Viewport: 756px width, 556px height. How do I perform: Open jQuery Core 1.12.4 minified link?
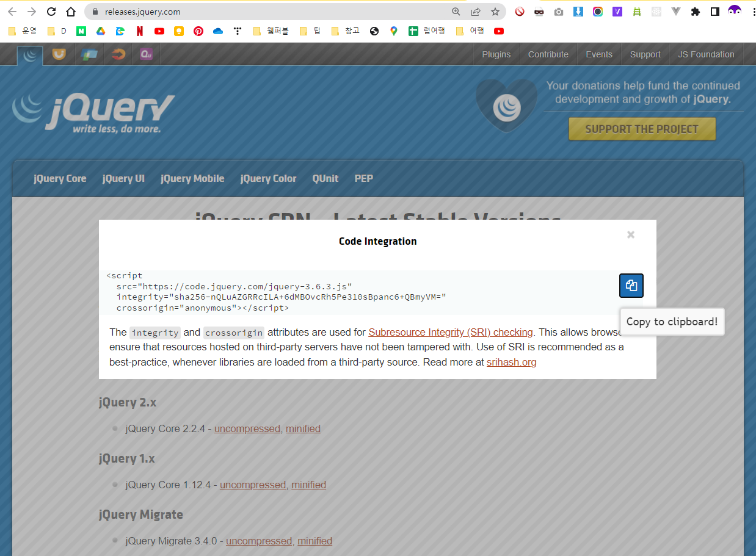coord(308,485)
